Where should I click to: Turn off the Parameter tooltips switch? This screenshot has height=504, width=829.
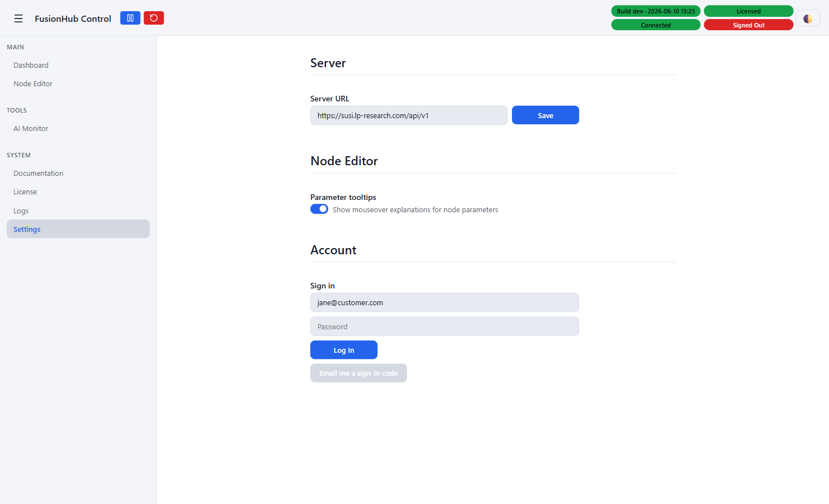tap(319, 209)
